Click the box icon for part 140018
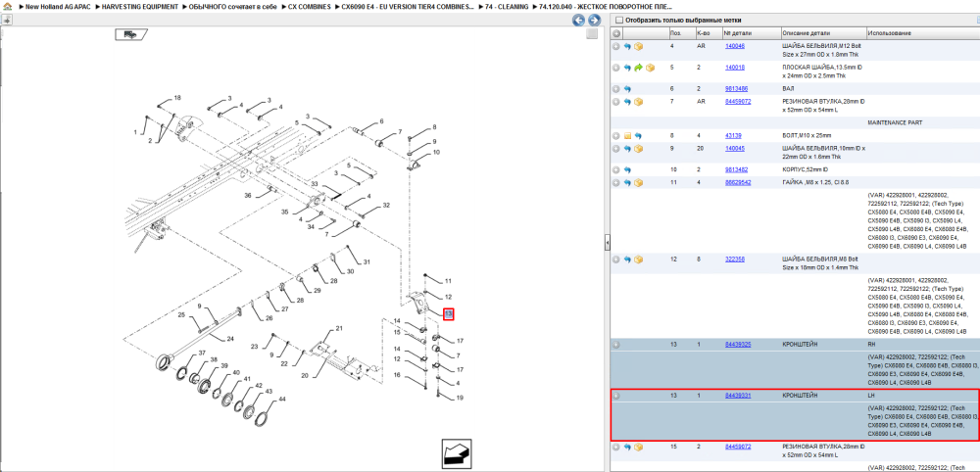The width and height of the screenshot is (980, 472). pos(650,68)
